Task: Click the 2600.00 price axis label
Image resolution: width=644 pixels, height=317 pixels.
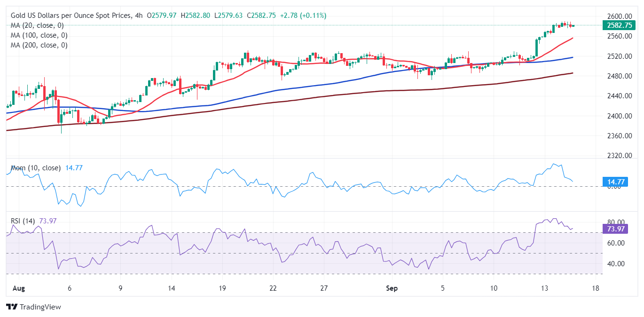Action: coord(618,16)
